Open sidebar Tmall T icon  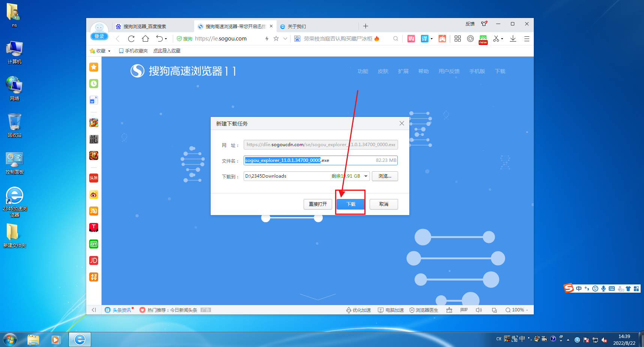(x=94, y=227)
